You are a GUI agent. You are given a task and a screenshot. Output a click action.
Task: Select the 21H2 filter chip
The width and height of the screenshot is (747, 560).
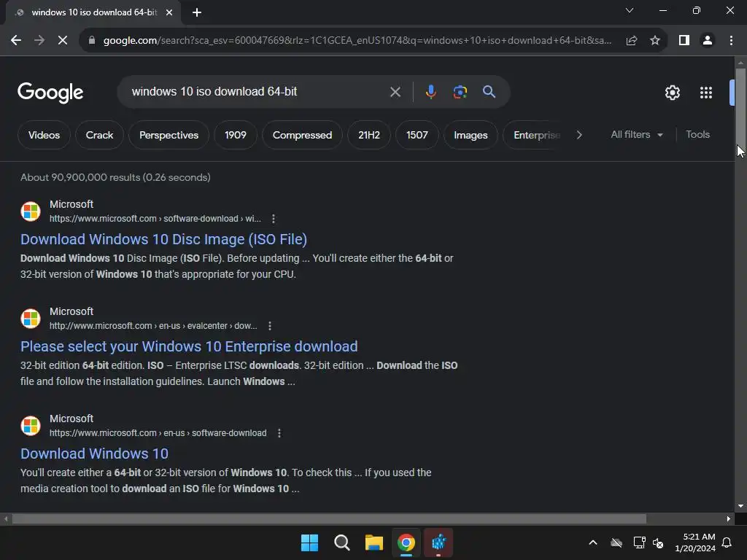pos(369,135)
